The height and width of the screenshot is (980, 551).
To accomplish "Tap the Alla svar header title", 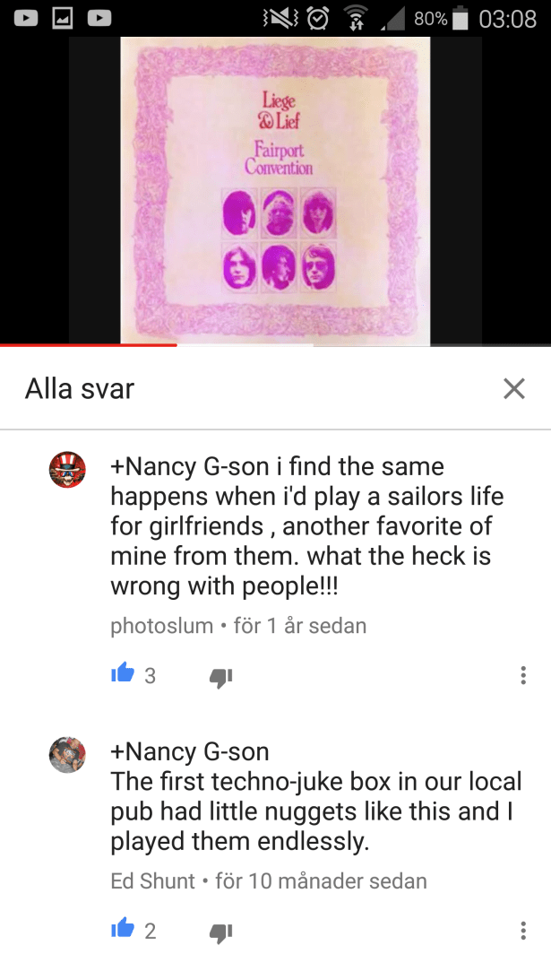I will click(80, 389).
